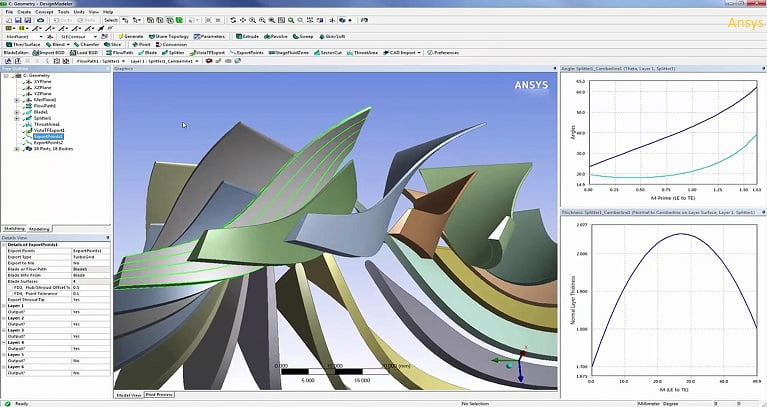Click Show Topology button
The height and width of the screenshot is (407, 767).
(169, 36)
